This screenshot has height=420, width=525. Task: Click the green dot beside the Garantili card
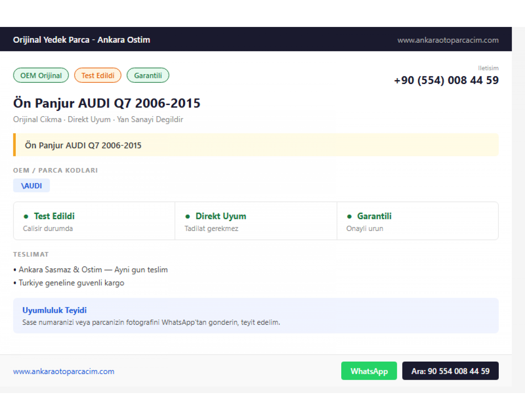pos(349,216)
